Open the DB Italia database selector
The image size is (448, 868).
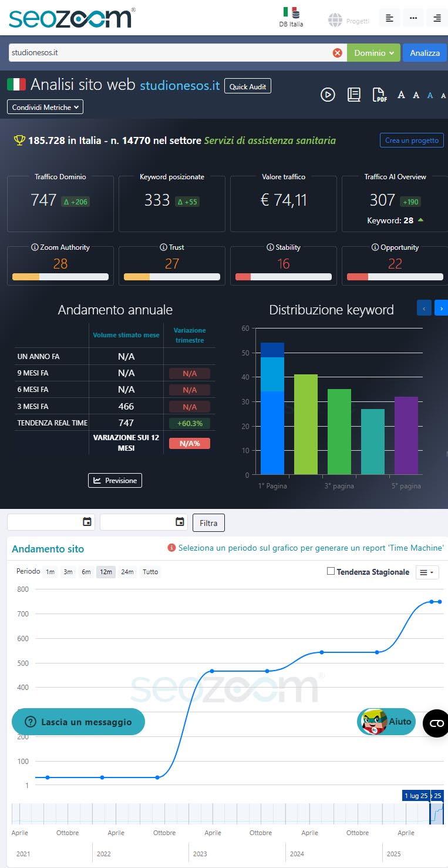291,18
